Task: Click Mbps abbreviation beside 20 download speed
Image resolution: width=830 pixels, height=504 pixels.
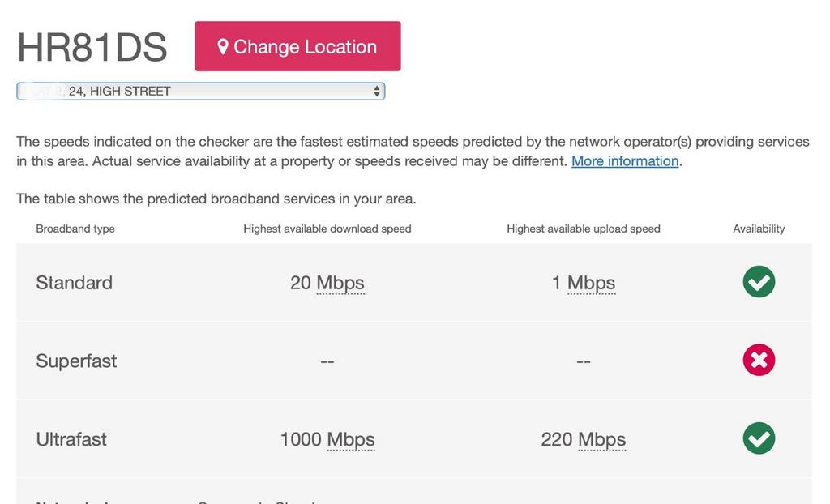Action: [340, 283]
